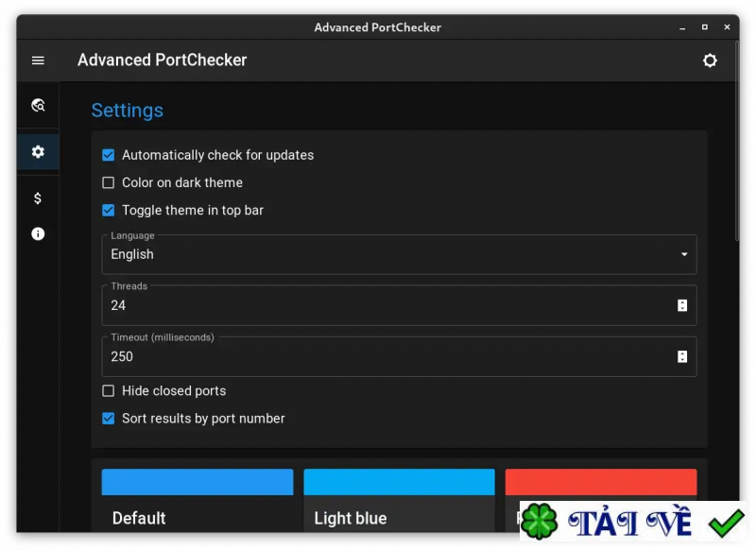
Task: Select the red color theme swatch
Action: (x=601, y=482)
